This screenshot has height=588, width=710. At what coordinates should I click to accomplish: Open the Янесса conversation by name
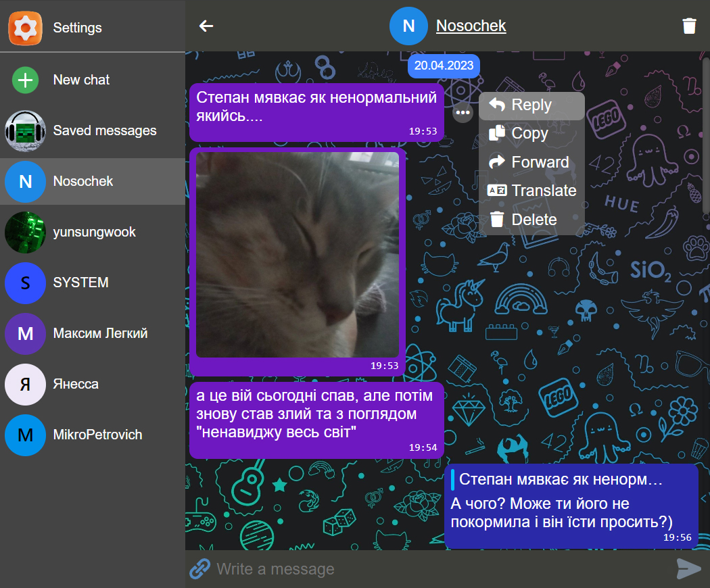(x=76, y=384)
